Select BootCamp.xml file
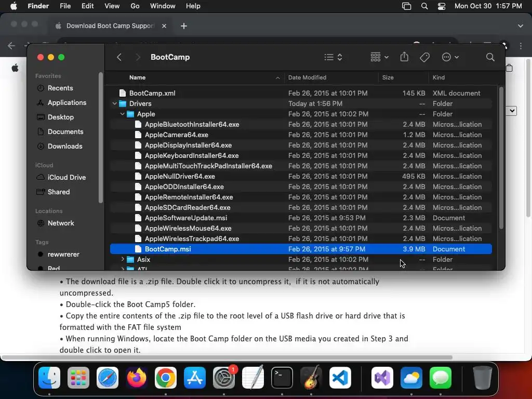The height and width of the screenshot is (399, 532). click(301, 93)
